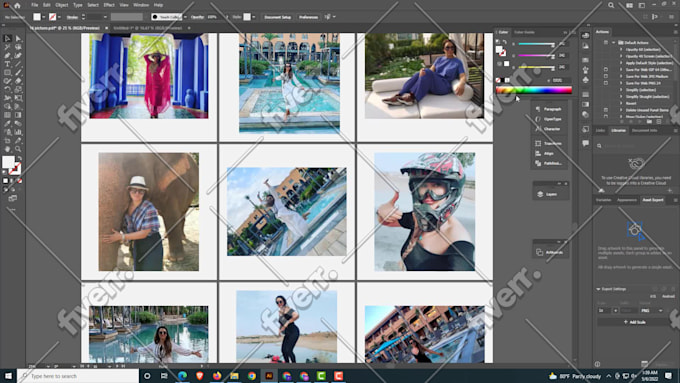Viewport: 680px width, 383px height.
Task: Select the Lasso tool
Action: tap(18, 47)
